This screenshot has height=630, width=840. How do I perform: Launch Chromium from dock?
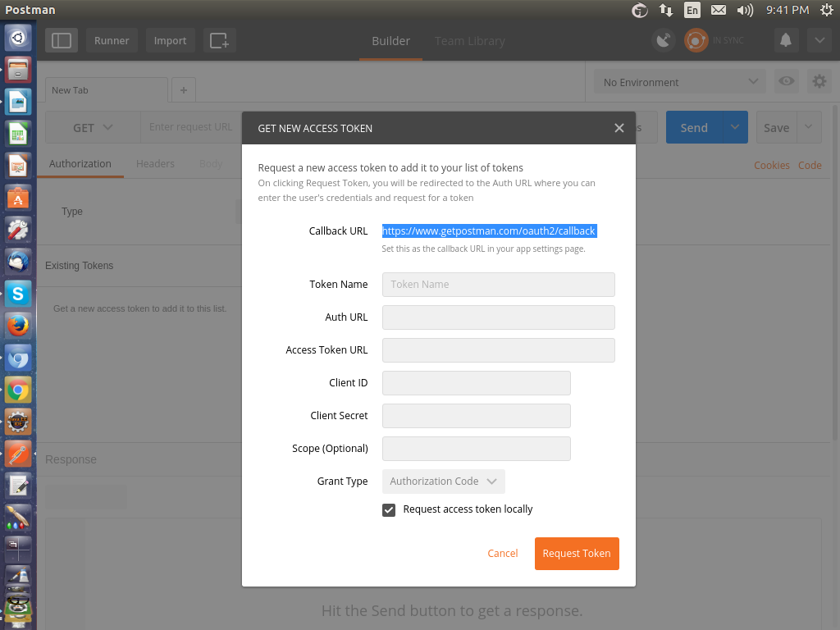click(18, 358)
